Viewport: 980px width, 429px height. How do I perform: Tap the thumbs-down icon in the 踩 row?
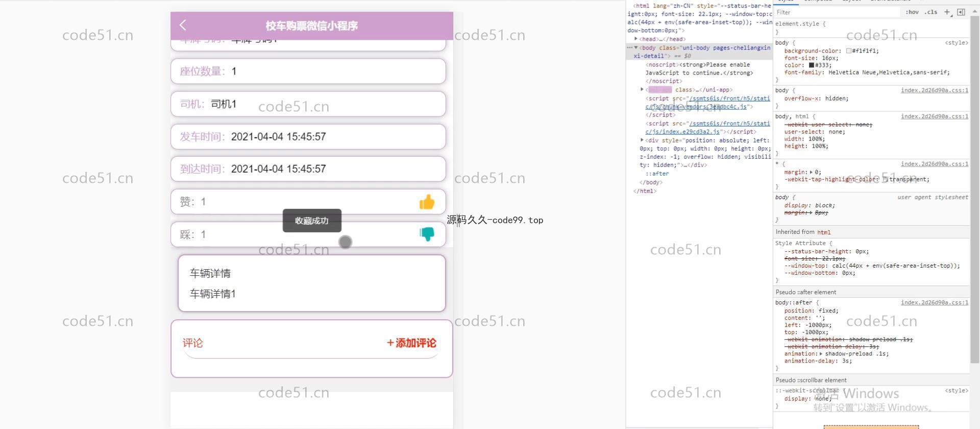[427, 234]
